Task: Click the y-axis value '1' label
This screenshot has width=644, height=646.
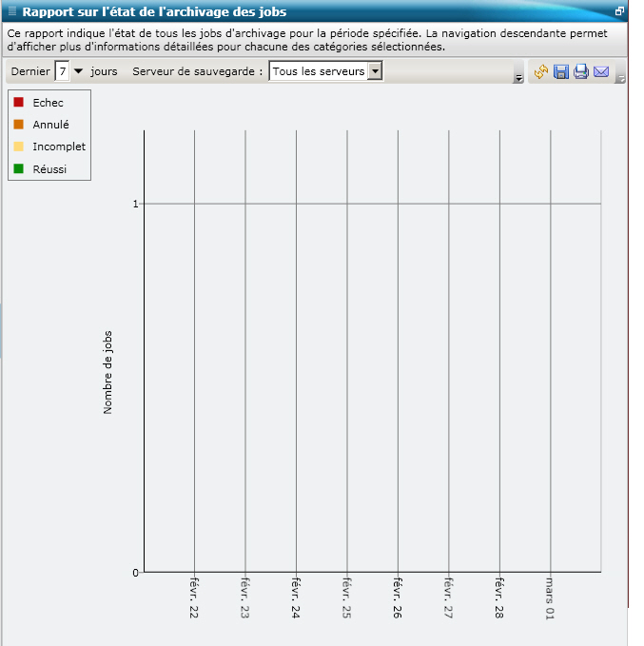Action: [x=136, y=204]
